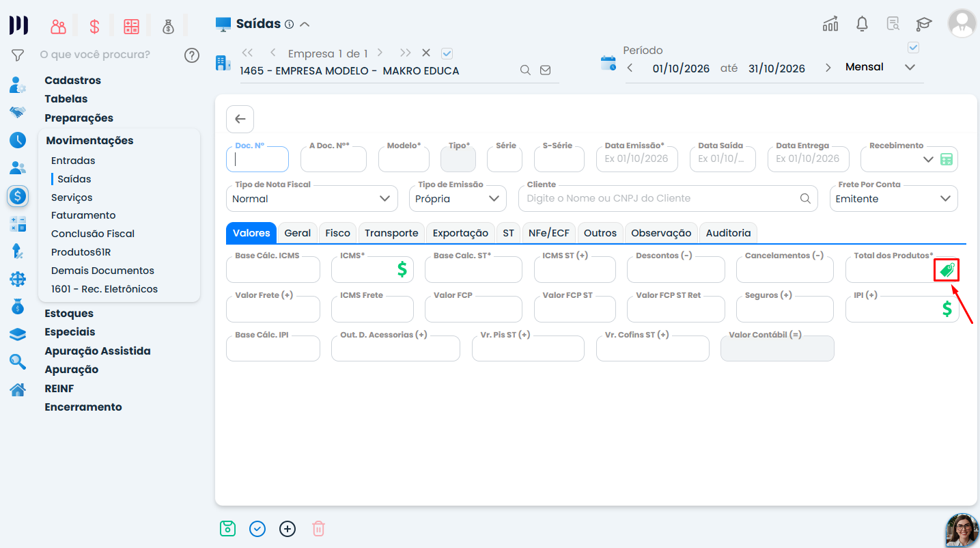
Task: Open the Frete Por Conta dropdown
Action: (893, 199)
